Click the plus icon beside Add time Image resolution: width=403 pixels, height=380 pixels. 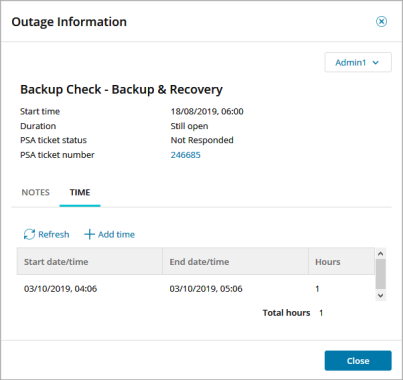pos(89,234)
